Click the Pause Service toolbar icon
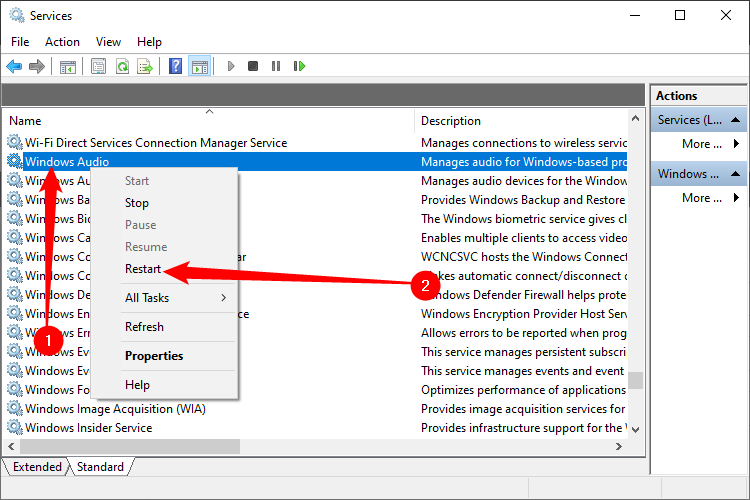This screenshot has height=500, width=750. click(276, 66)
